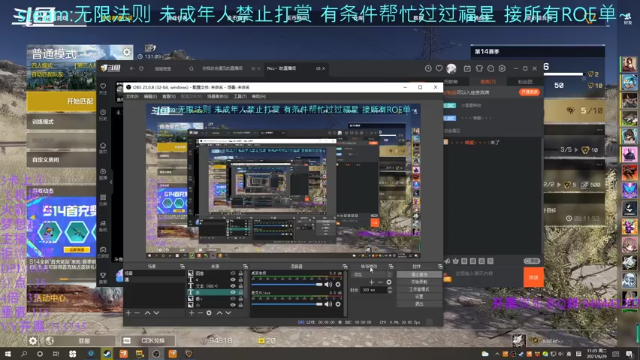Viewport: 640px width, 360px height.
Task: Open OBS 工具(T) menu
Action: [240, 96]
